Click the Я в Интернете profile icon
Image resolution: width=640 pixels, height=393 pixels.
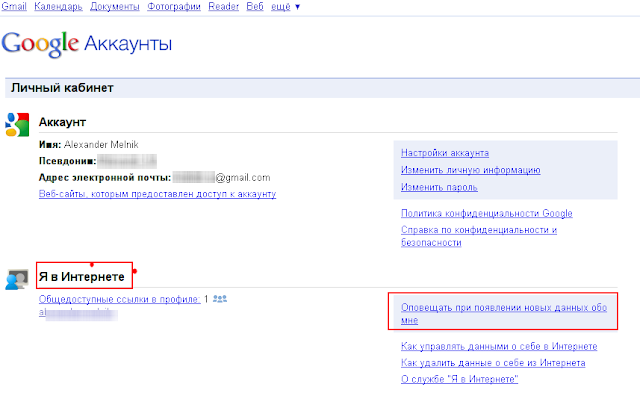point(17,280)
